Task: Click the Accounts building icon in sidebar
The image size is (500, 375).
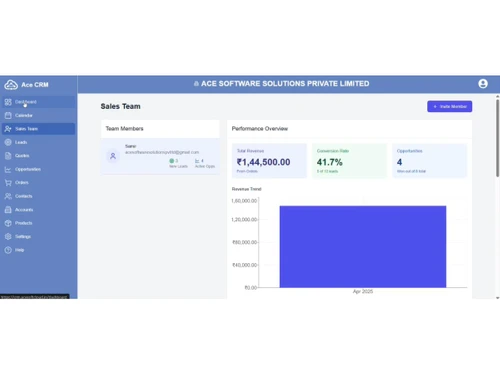Action: [x=8, y=210]
